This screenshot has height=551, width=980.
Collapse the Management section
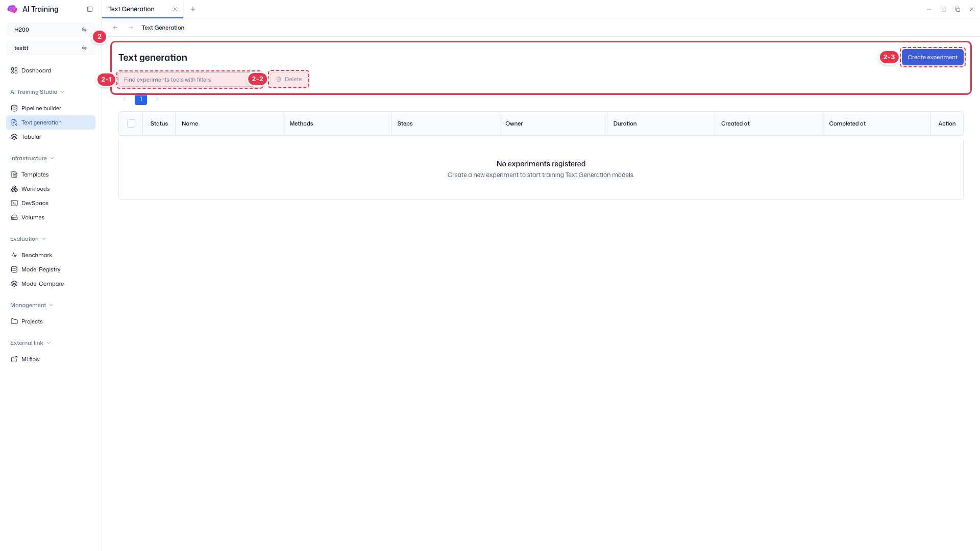32,305
